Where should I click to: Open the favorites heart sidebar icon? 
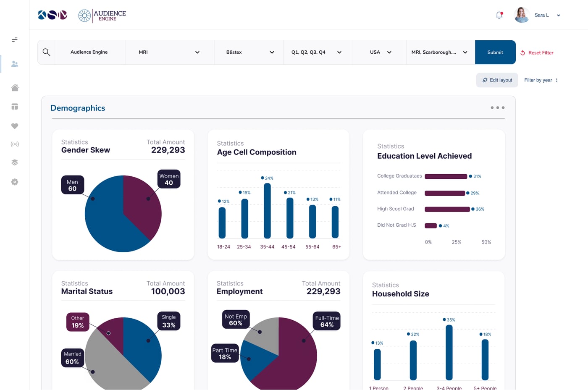point(15,126)
